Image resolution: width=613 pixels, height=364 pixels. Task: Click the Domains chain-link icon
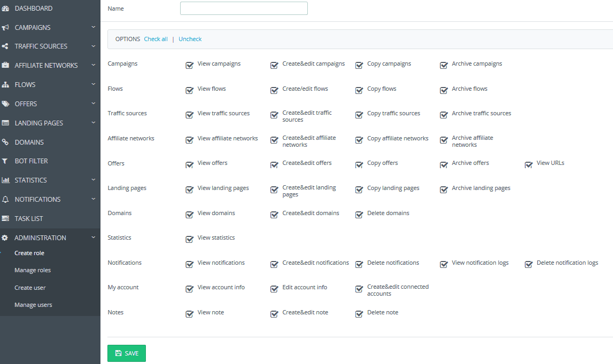(5, 142)
